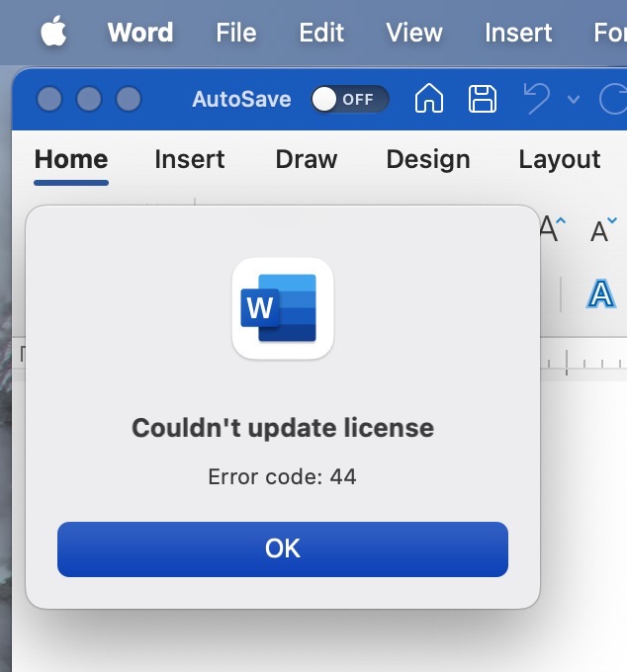Click the horizontal ruler right of dialog
The height and width of the screenshot is (672, 627).
tap(583, 359)
